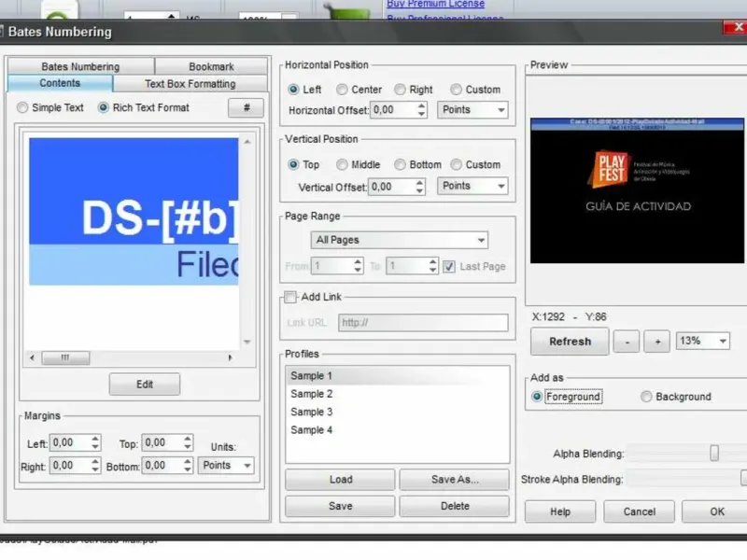The width and height of the screenshot is (747, 560).
Task: Click the preview document thumbnail
Action: tap(637, 190)
